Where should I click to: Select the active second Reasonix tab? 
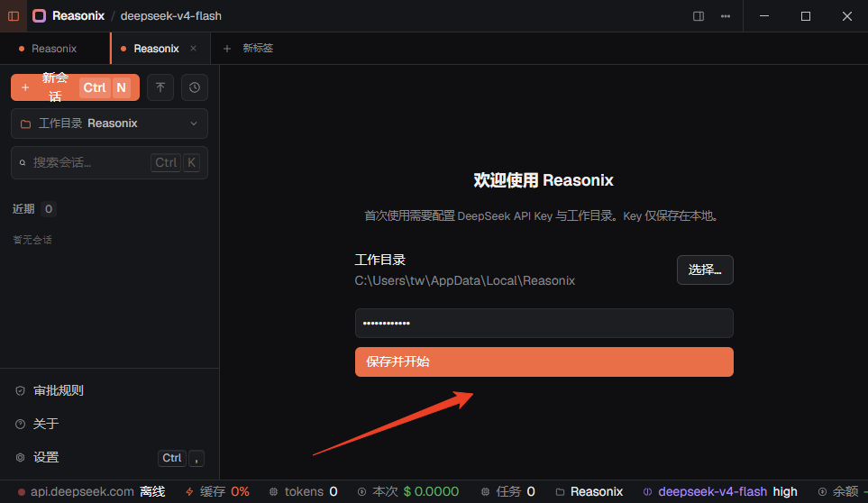coord(156,49)
